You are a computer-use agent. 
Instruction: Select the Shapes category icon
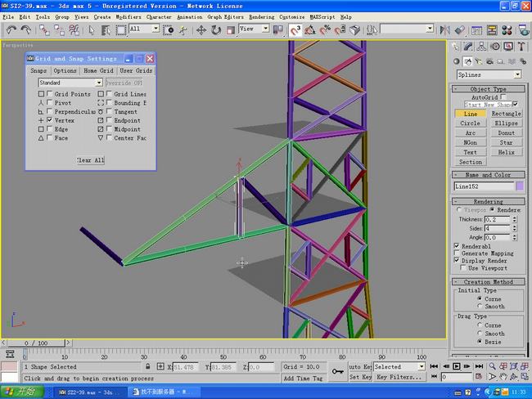pos(468,61)
